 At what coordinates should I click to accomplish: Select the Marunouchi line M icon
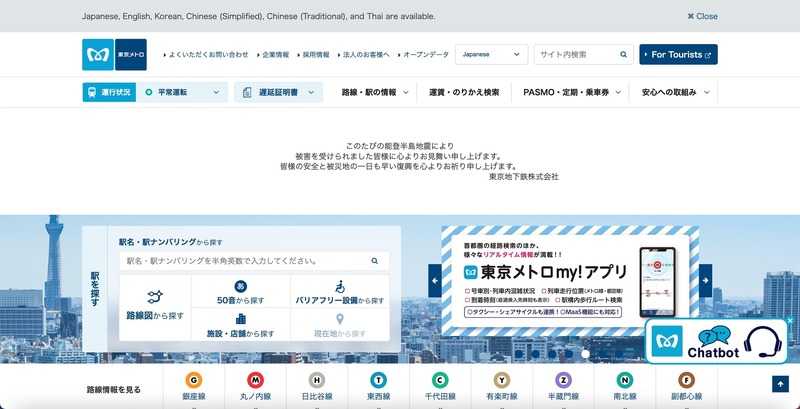256,380
